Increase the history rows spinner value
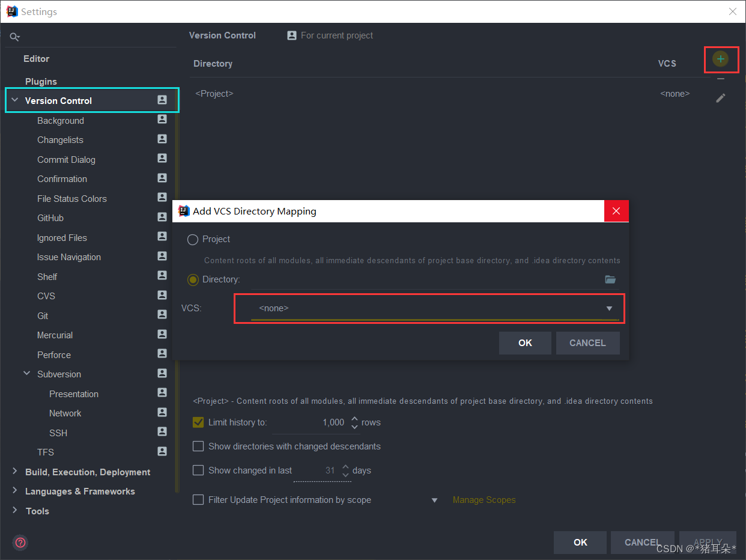This screenshot has height=560, width=746. (354, 418)
